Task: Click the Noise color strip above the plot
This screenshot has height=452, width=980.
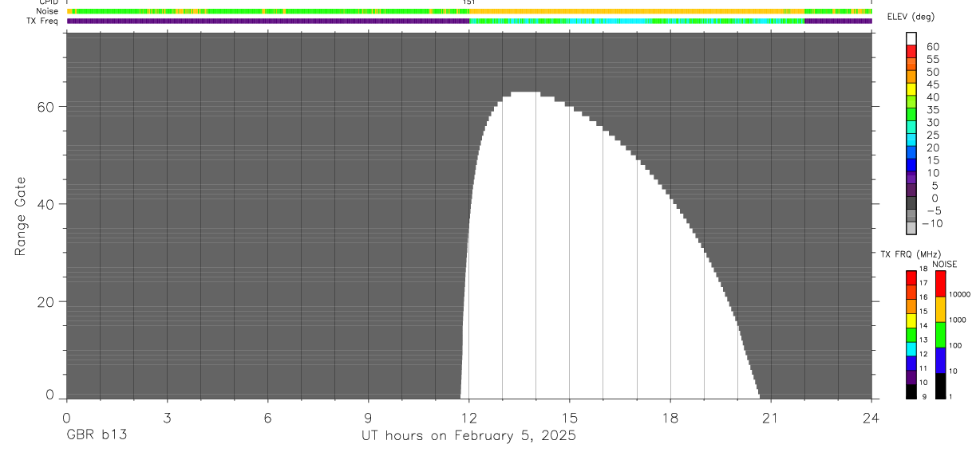Action: [x=469, y=11]
